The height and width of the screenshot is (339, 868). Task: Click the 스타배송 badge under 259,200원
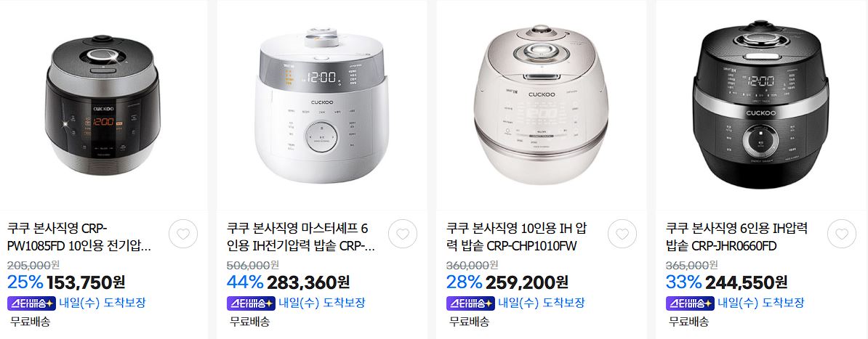tap(470, 303)
